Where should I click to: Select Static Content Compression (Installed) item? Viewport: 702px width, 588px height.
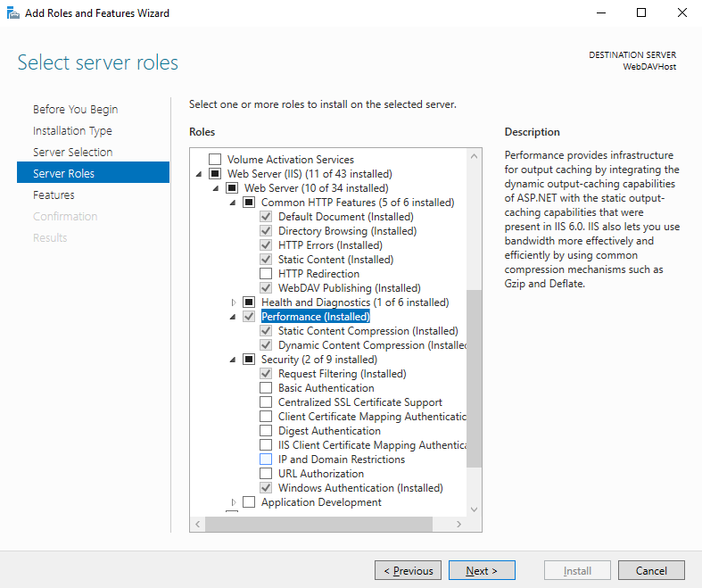[x=368, y=331]
